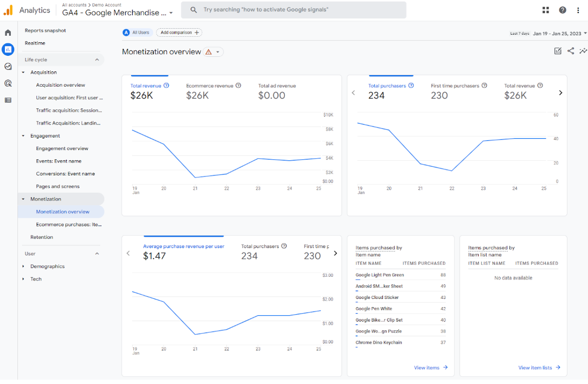Click the data quality warning triangle icon
Image resolution: width=588 pixels, height=384 pixels.
tap(208, 52)
